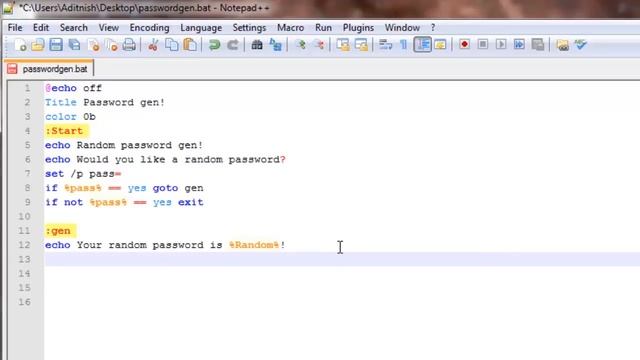Click the spell-check checkmark toolbar icon
The image size is (640, 360).
[x=580, y=44]
